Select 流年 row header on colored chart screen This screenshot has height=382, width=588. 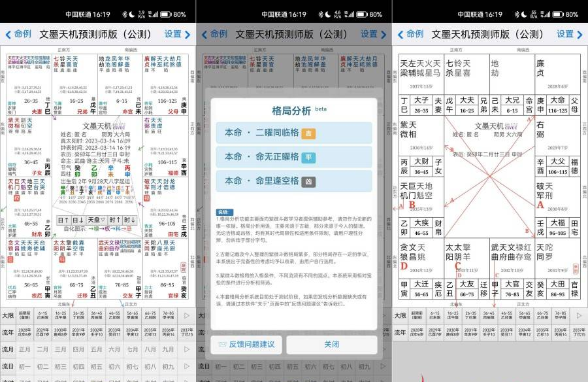pos(8,332)
